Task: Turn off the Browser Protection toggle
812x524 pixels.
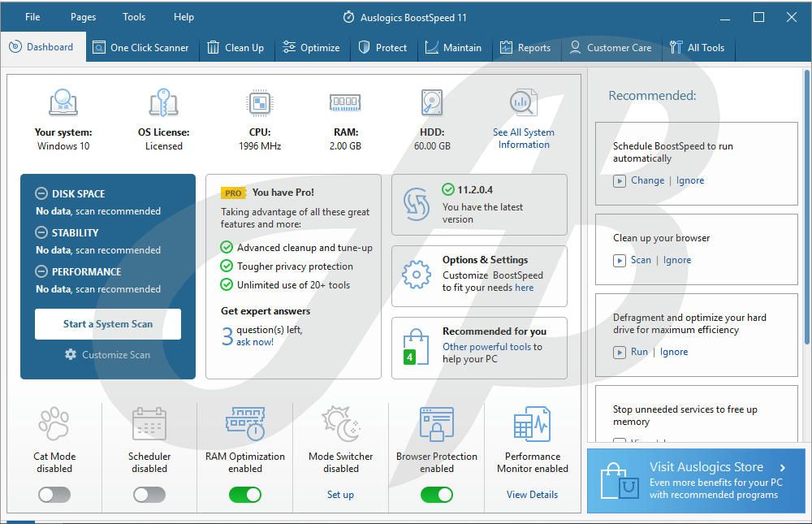Action: [x=437, y=495]
